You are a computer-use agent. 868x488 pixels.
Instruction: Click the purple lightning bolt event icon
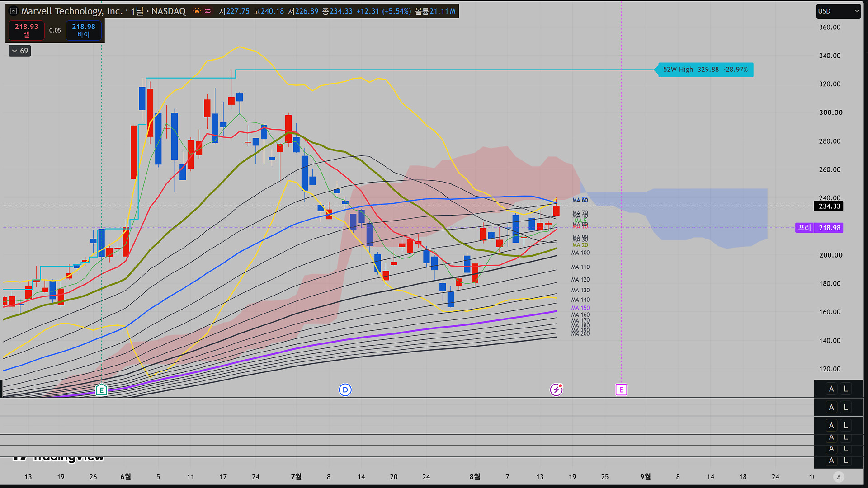556,389
